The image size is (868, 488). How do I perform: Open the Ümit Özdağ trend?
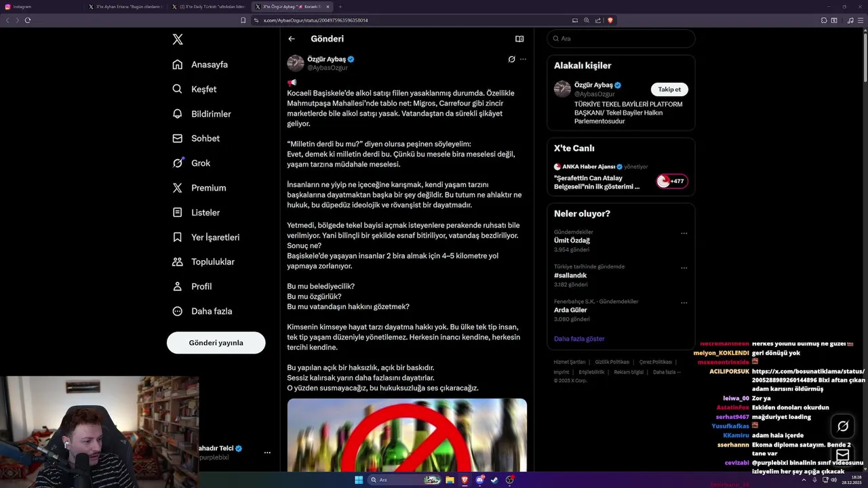pos(572,240)
